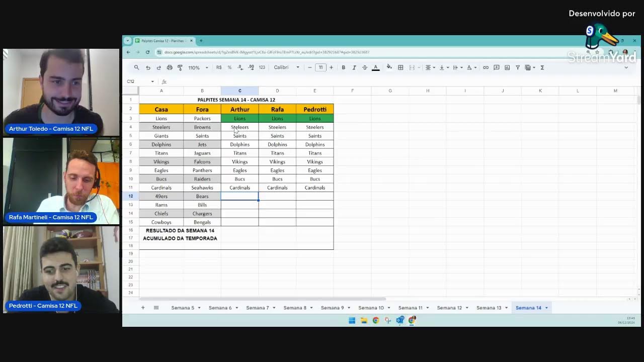
Task: Open the cell borders menu
Action: pos(400,67)
